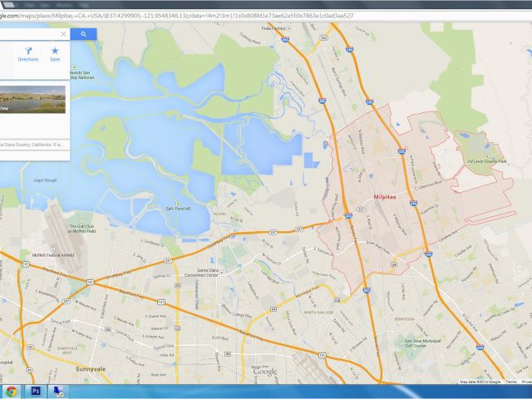Click the browser address bar URL
This screenshot has width=532, height=399.
click(176, 16)
